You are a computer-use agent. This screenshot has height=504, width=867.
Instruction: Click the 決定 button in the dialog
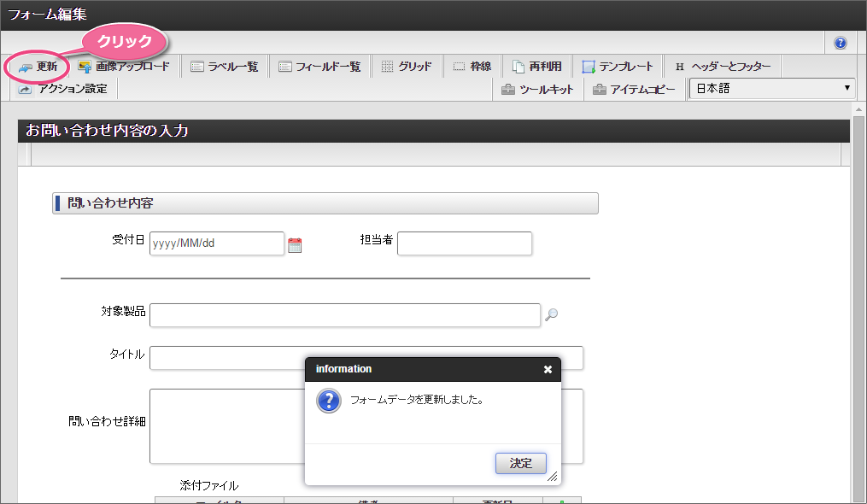[521, 463]
